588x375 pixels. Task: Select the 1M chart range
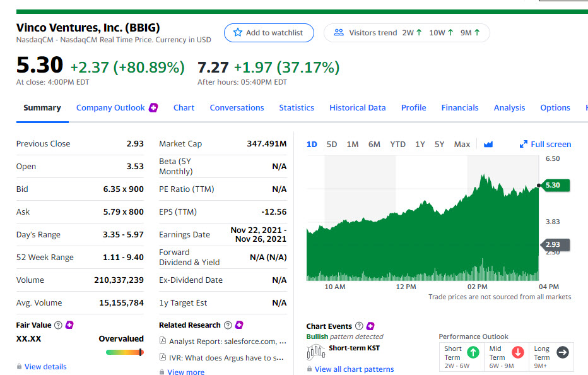(x=353, y=144)
